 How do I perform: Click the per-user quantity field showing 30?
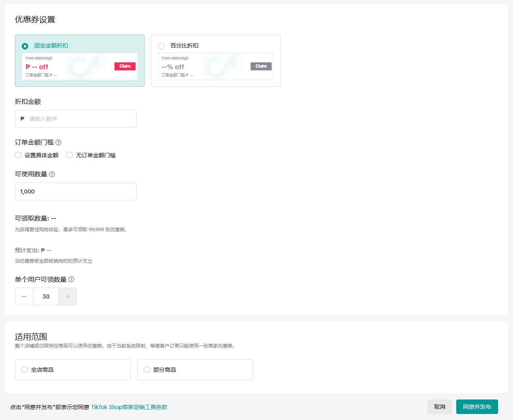click(46, 296)
